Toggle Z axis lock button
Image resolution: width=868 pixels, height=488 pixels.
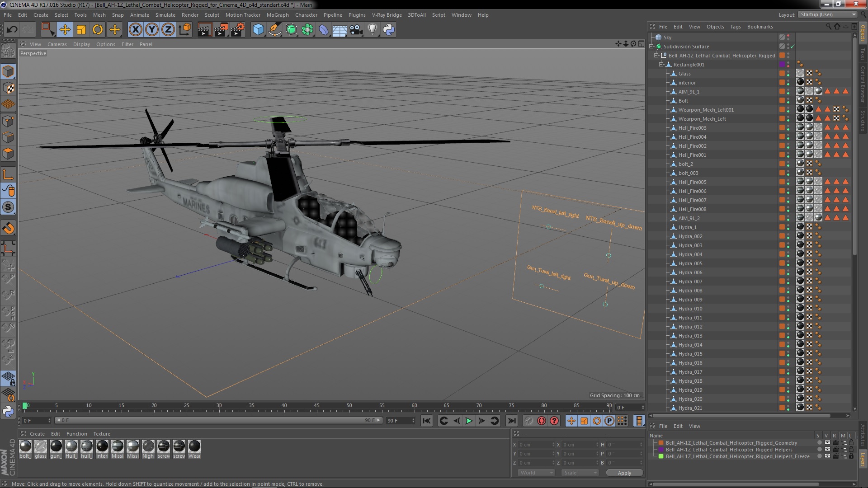(168, 30)
